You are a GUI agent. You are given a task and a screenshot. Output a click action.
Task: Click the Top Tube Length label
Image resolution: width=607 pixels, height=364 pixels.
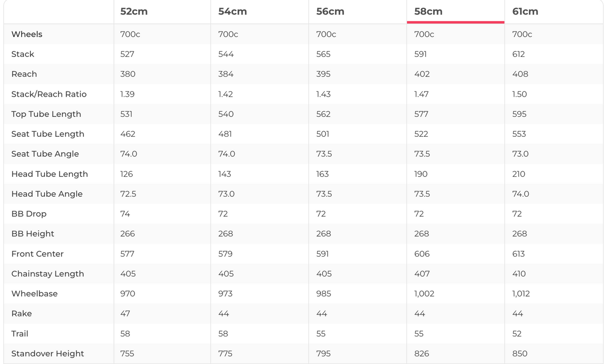pos(46,114)
